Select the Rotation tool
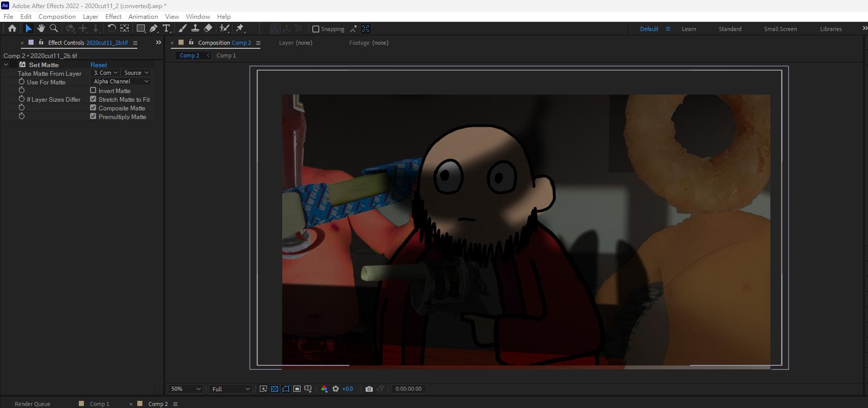 click(x=112, y=28)
